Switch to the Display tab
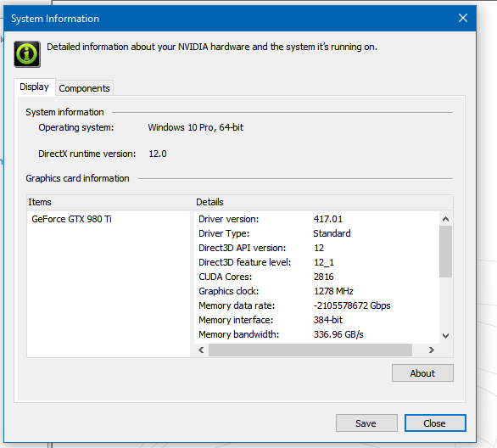497x448 pixels. pos(34,87)
